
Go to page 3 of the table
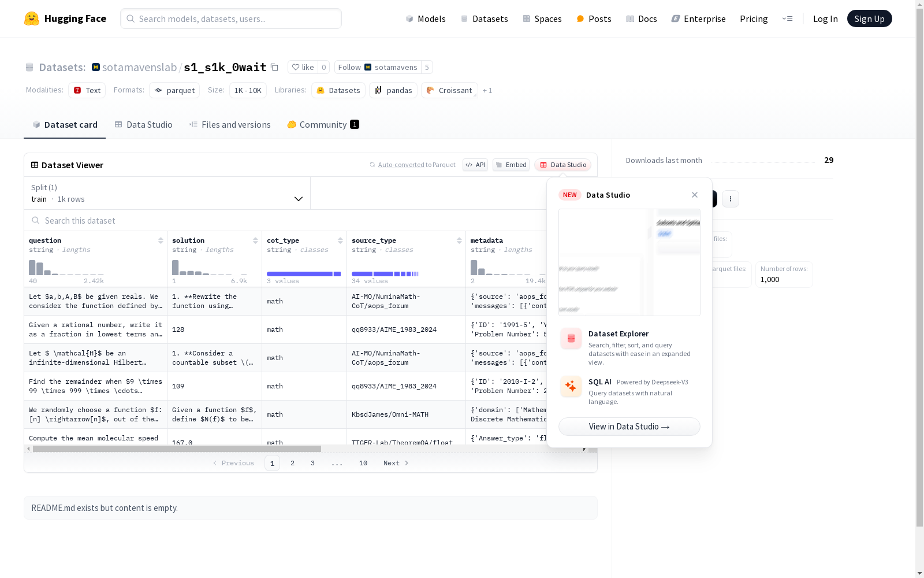point(313,463)
